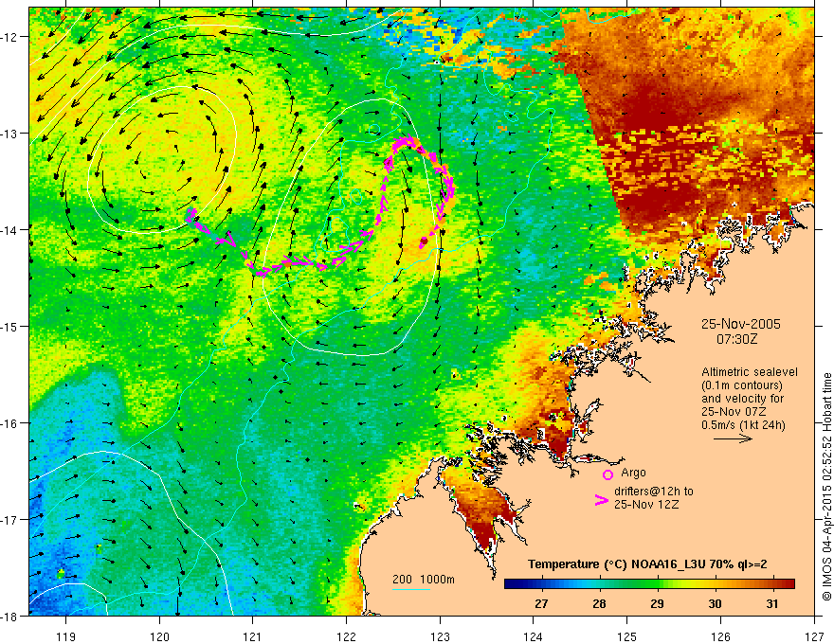Click the longitude axis label 122
Image resolution: width=834 pixels, height=644 pixels.
(x=346, y=636)
